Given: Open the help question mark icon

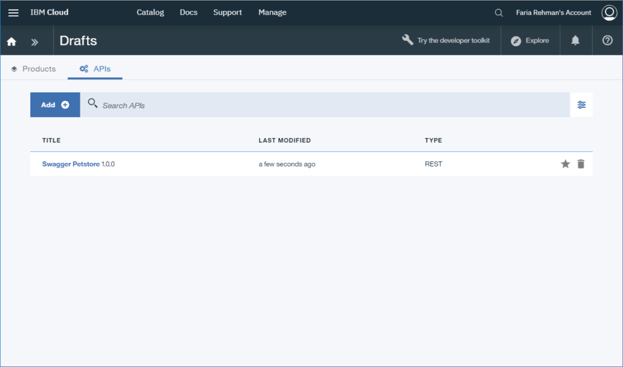Looking at the screenshot, I should tap(607, 40).
